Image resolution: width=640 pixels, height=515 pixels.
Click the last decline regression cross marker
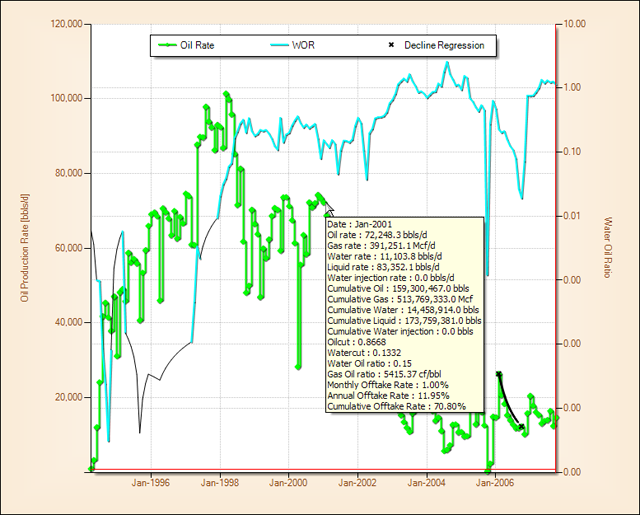coord(521,427)
